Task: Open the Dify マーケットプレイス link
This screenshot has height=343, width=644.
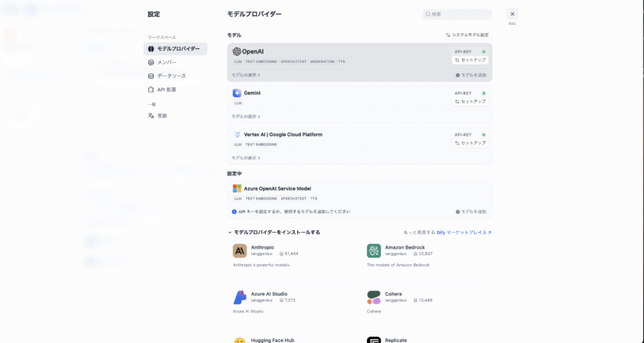Action: [464, 232]
